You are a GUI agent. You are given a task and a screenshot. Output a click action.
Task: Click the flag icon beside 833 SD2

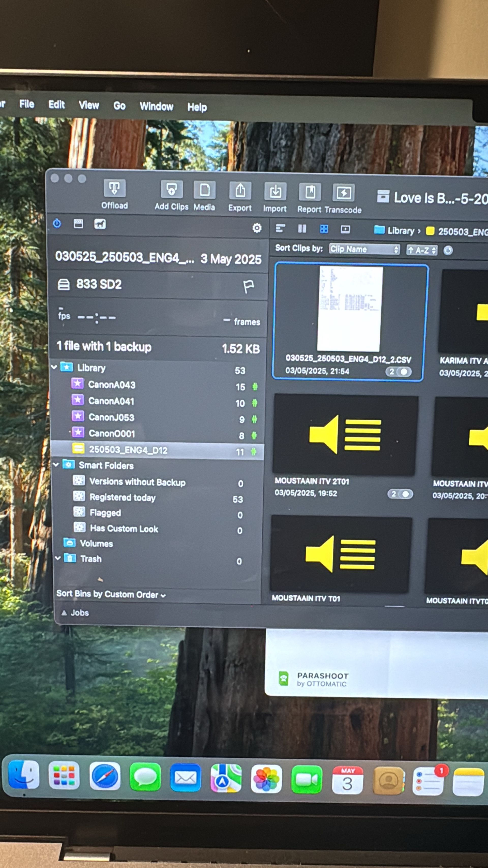[248, 287]
